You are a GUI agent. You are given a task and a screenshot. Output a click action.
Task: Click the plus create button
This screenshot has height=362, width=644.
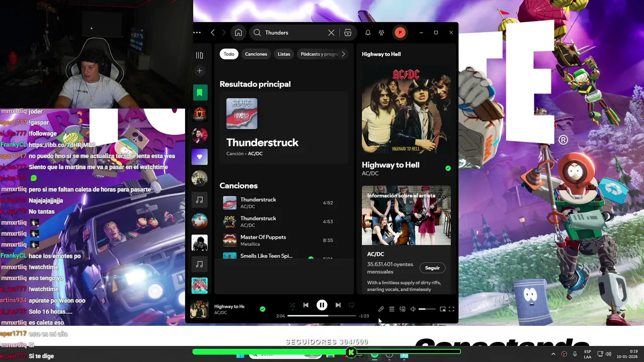click(200, 71)
